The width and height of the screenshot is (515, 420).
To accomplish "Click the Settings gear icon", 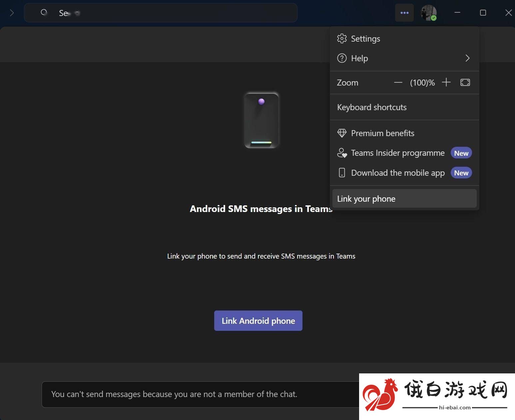I will coord(342,39).
